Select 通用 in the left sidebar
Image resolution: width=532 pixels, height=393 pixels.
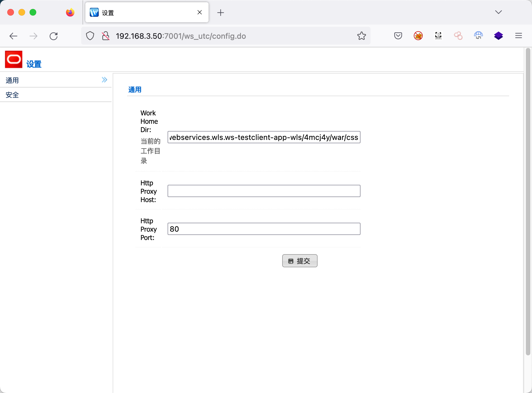point(12,81)
